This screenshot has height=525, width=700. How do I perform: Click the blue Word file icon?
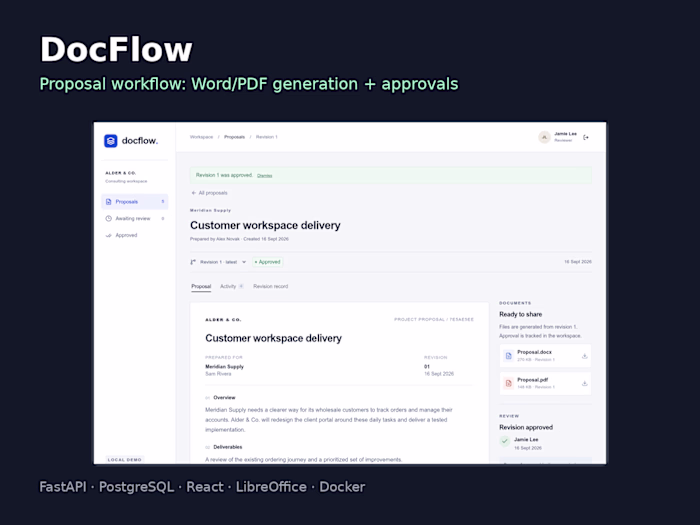click(508, 356)
